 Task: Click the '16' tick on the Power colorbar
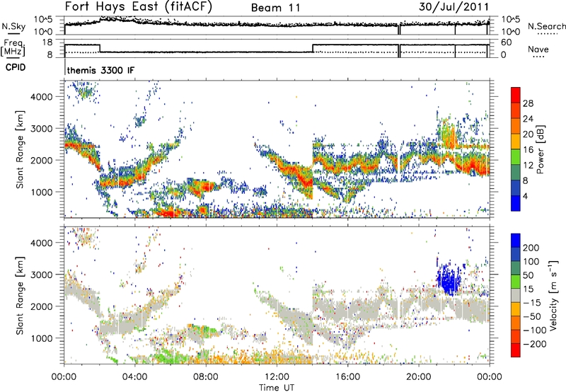(x=528, y=149)
